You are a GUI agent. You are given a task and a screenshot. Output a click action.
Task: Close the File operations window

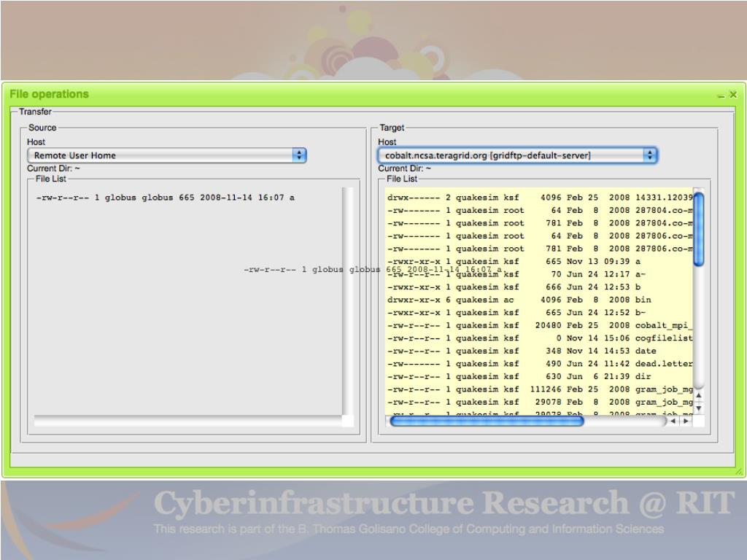click(733, 95)
